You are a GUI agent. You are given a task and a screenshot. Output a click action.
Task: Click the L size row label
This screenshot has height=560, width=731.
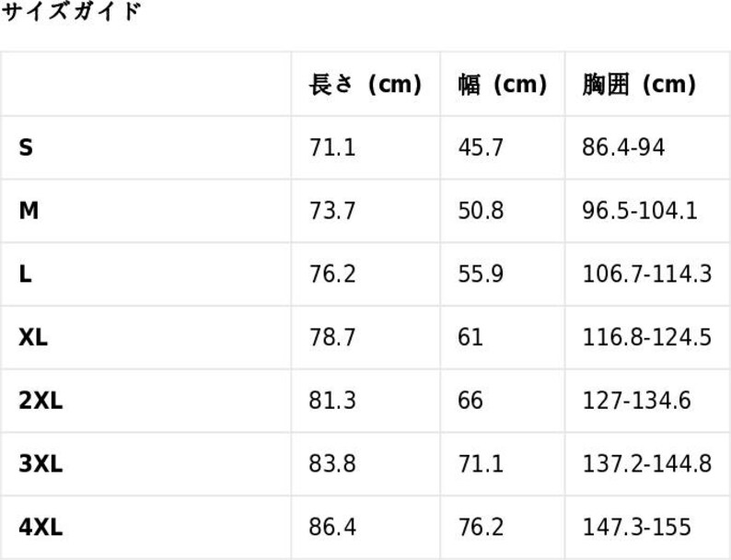[25, 274]
